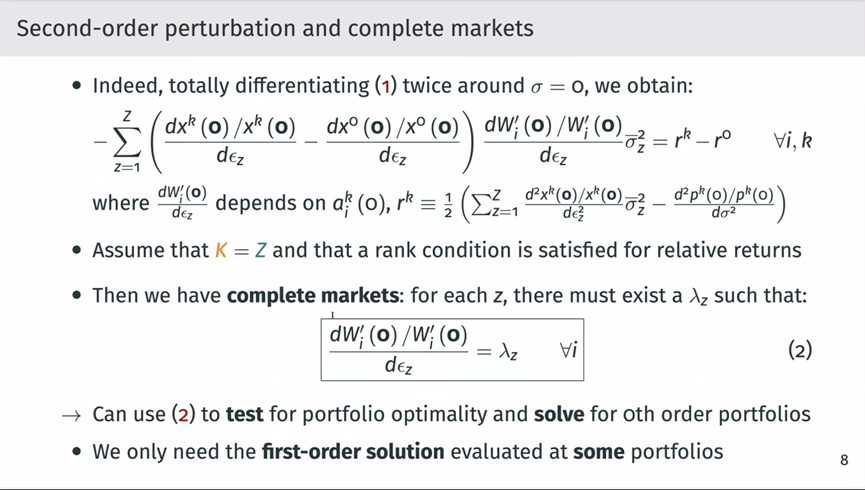Click the boxed complete markets equation

451,349
